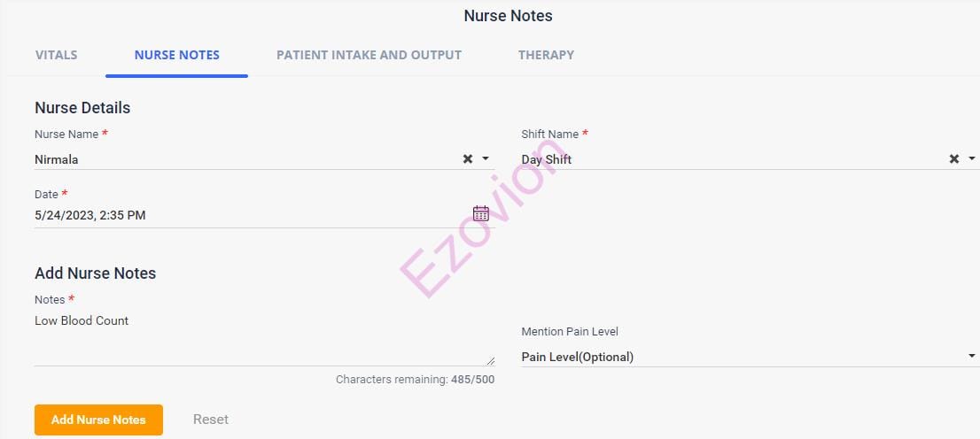Open the Pain Level dropdown arrow
980x439 pixels.
(x=972, y=357)
